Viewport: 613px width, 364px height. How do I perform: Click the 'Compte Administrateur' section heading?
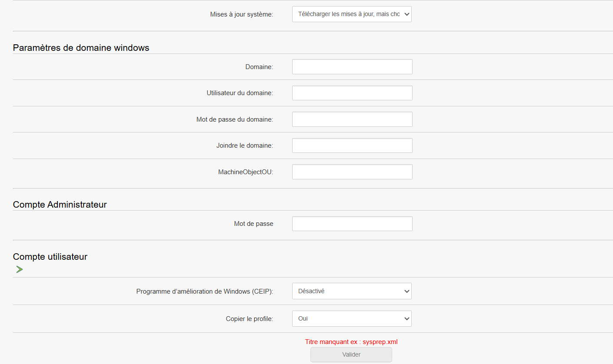[x=60, y=204]
